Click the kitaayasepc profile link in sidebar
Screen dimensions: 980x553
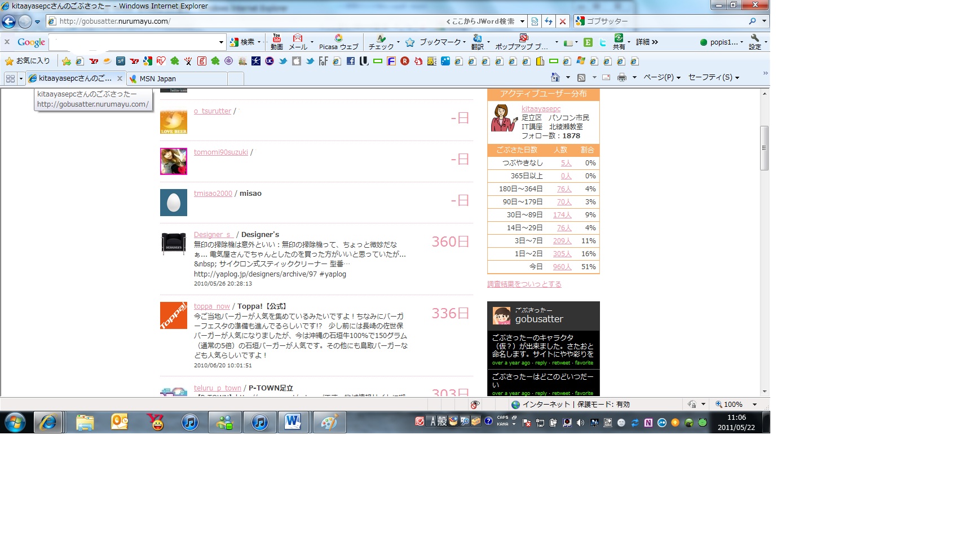[541, 109]
